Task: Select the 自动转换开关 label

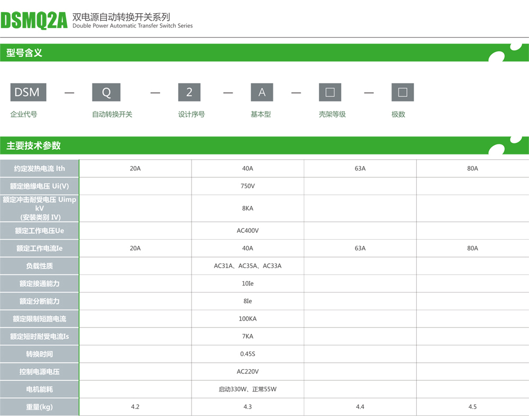Action: pos(112,114)
